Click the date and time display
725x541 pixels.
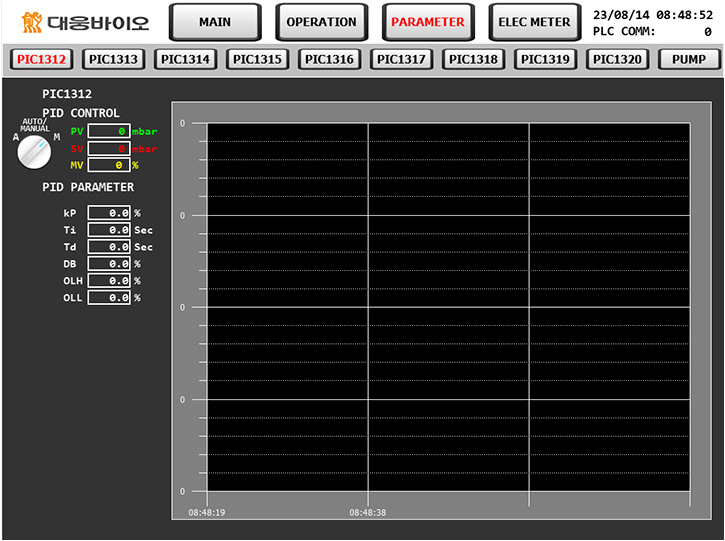(653, 15)
